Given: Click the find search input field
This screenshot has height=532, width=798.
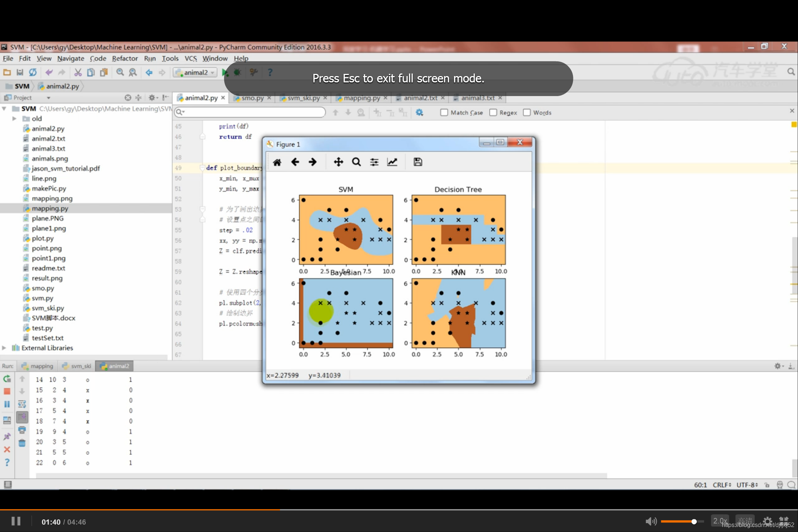Looking at the screenshot, I should coord(250,112).
